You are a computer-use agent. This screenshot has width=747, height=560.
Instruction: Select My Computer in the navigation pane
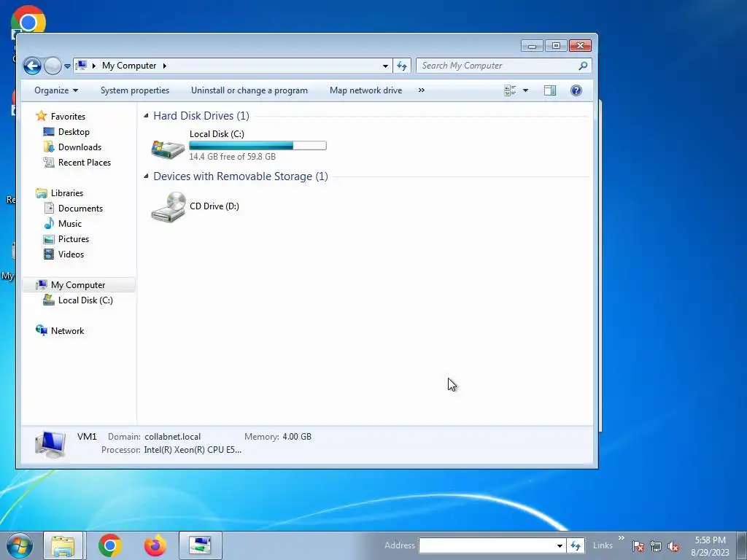(79, 285)
